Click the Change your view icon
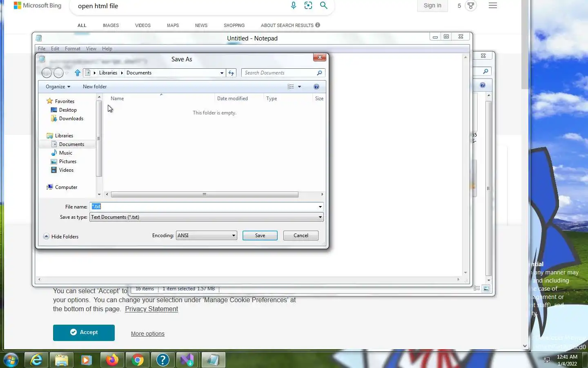The width and height of the screenshot is (588, 368). [291, 87]
